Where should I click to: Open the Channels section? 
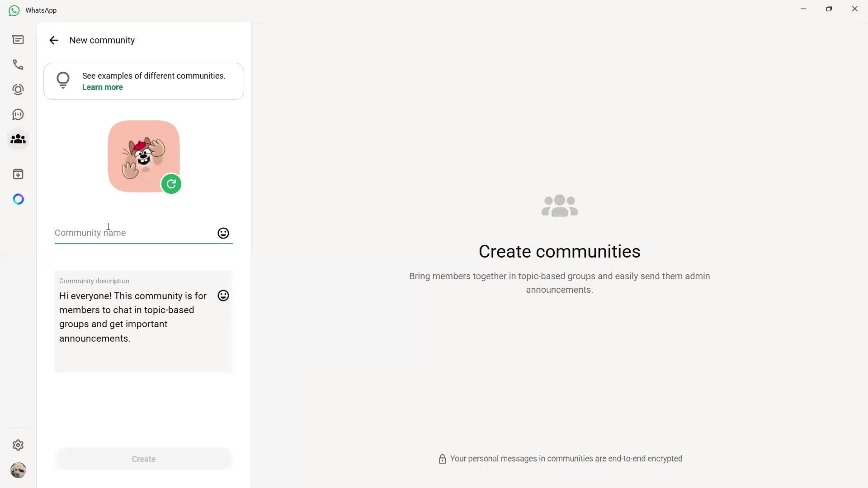tap(18, 114)
